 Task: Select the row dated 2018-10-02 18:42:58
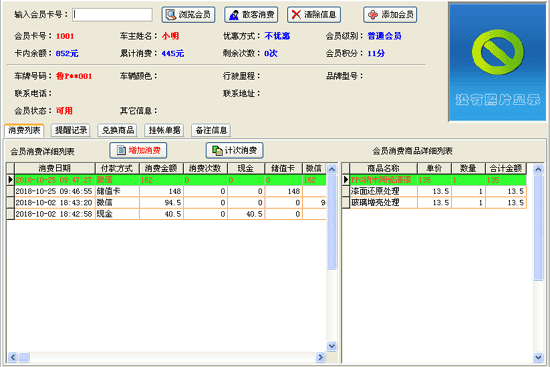coord(167,214)
